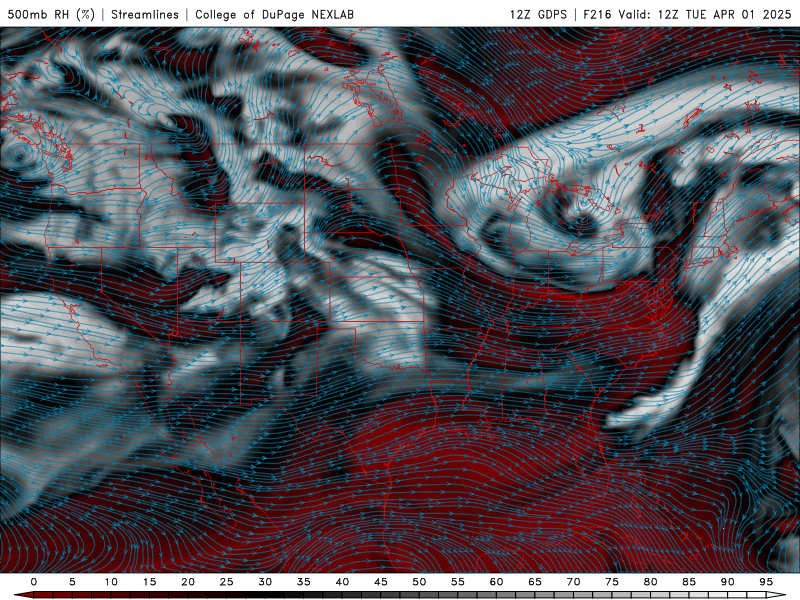Viewport: 800px width, 600px height.
Task: Select the colorbar value "65"
Action: click(x=535, y=582)
